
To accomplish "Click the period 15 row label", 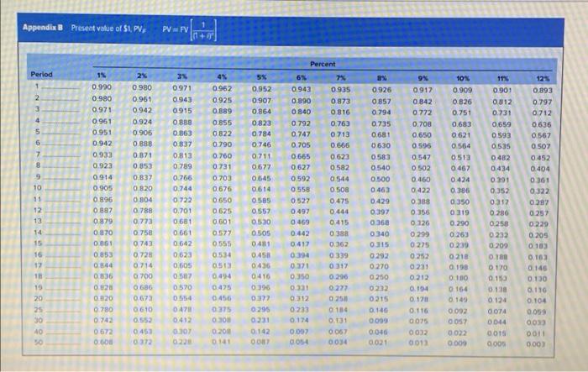I will click(x=38, y=243).
